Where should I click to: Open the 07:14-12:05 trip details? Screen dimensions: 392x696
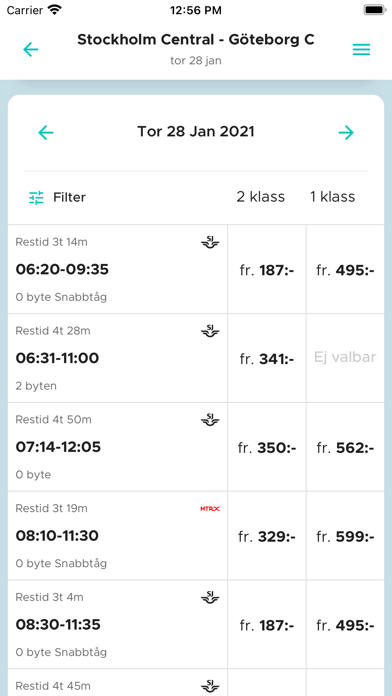click(x=118, y=447)
